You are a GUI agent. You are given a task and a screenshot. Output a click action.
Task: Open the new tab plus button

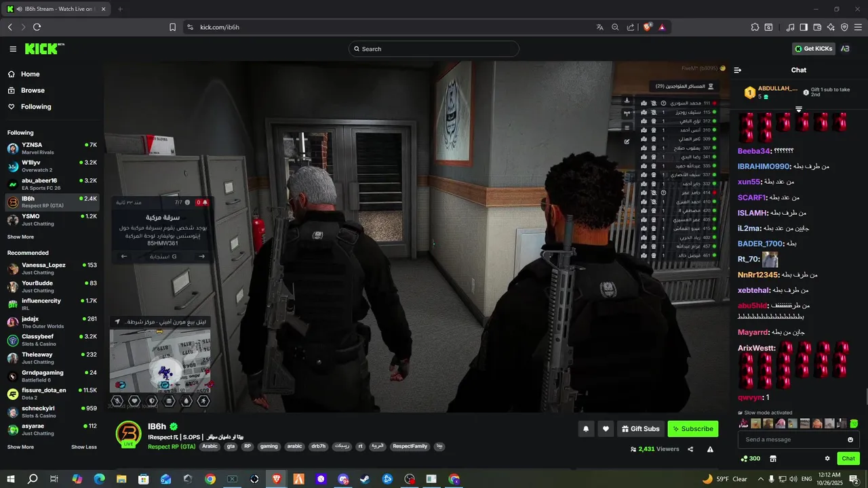pos(120,9)
